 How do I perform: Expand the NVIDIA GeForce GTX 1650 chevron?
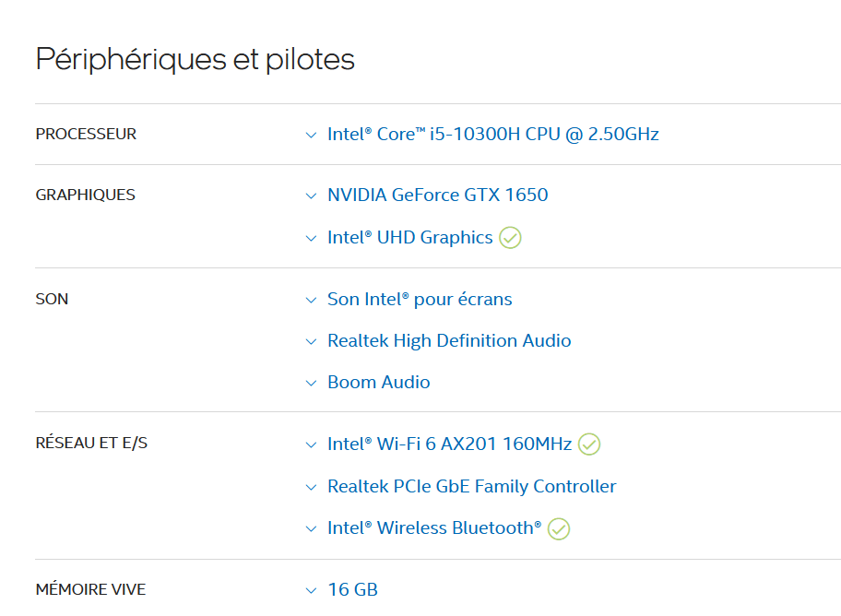click(311, 195)
